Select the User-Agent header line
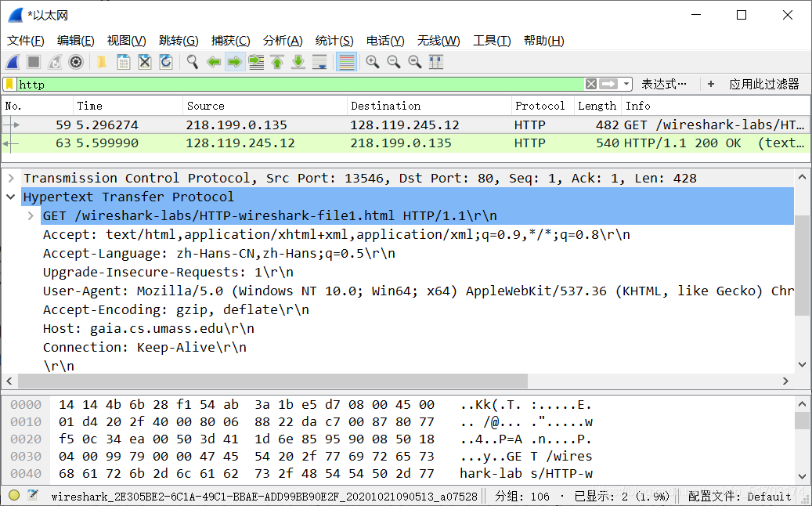Image resolution: width=812 pixels, height=506 pixels. coord(418,291)
